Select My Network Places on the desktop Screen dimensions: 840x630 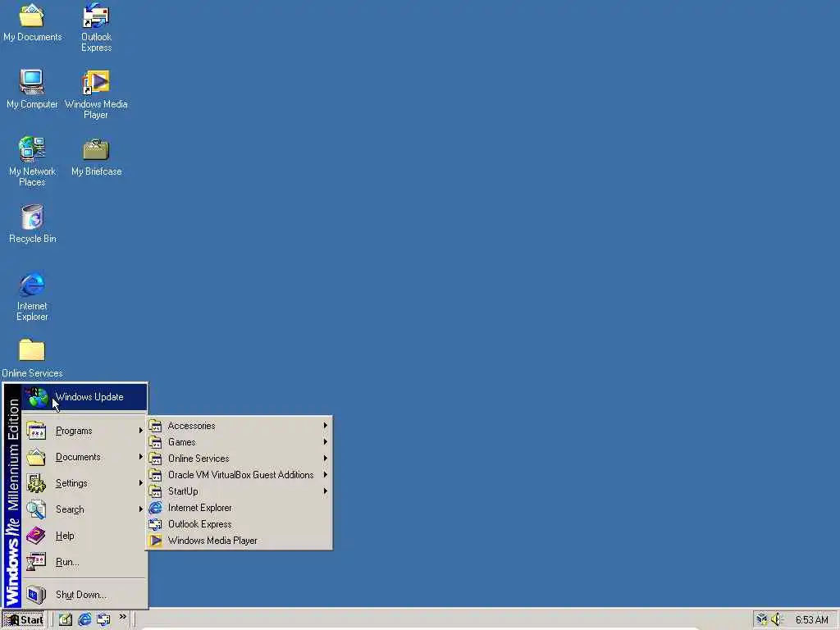[32, 162]
